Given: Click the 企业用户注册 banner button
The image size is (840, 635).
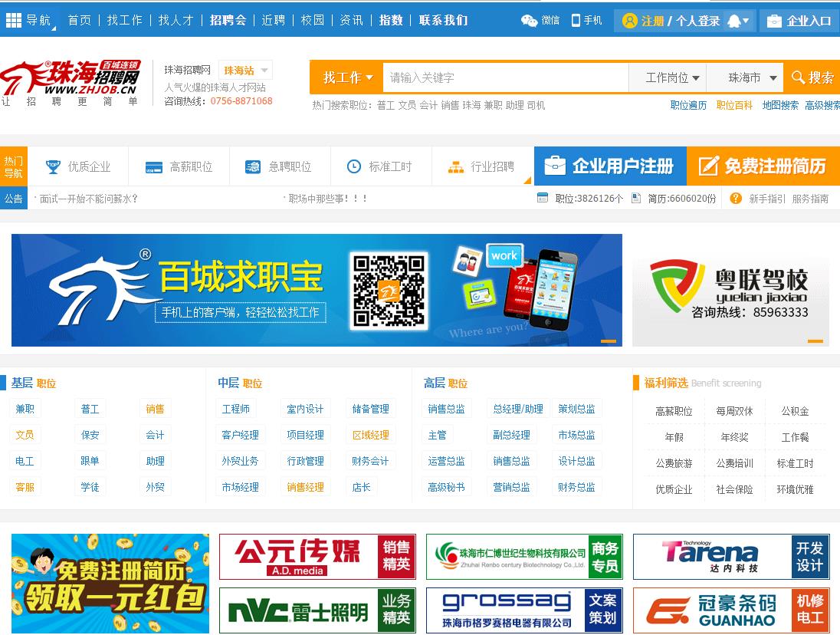Looking at the screenshot, I should 610,166.
